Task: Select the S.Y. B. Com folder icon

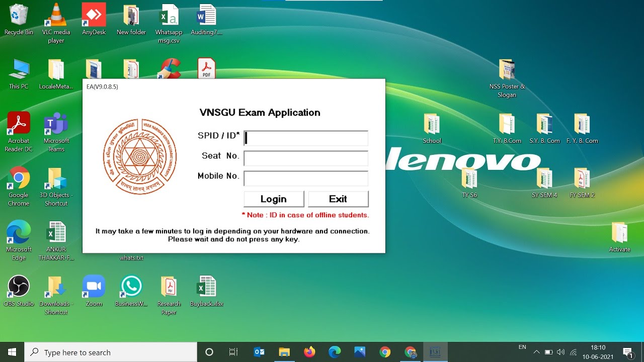Action: (544, 128)
